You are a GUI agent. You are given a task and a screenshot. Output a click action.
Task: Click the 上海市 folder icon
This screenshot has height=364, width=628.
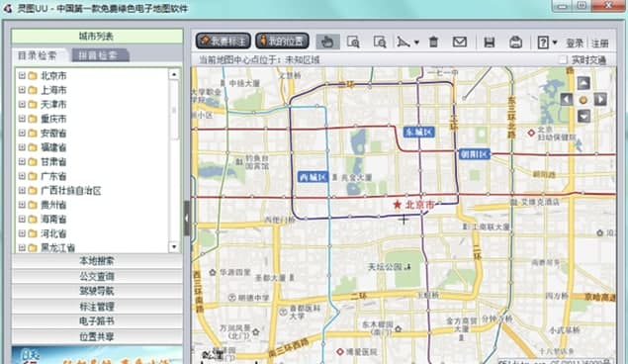[x=33, y=90]
